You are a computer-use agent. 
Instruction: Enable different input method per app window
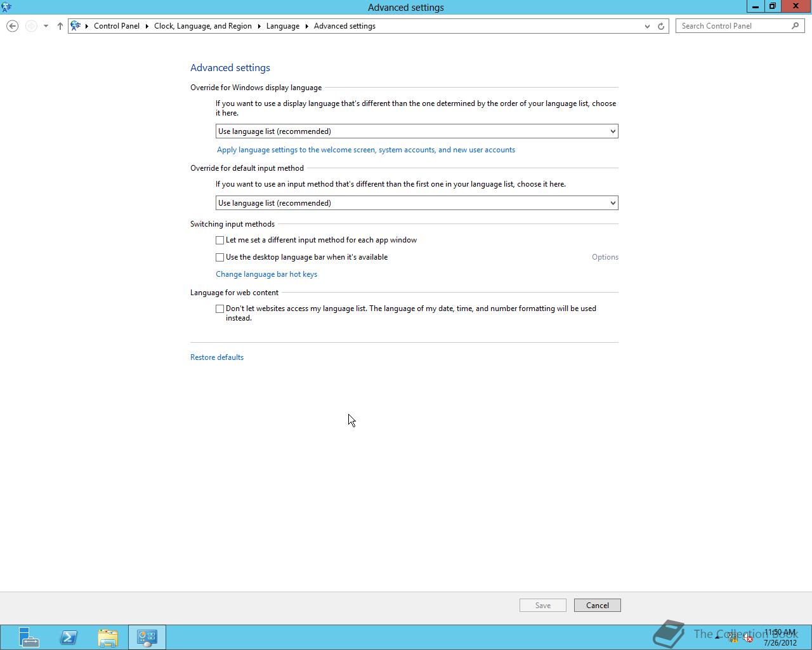220,240
